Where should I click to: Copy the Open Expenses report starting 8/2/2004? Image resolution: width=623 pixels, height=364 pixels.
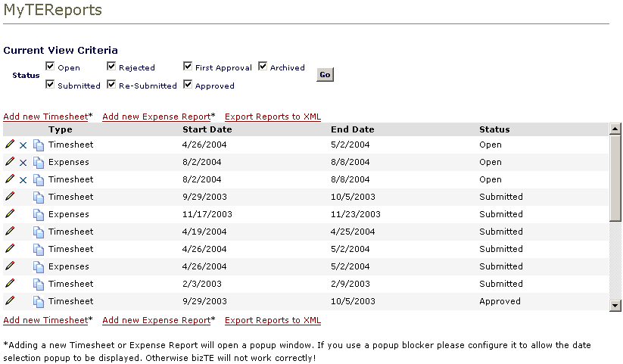[39, 163]
